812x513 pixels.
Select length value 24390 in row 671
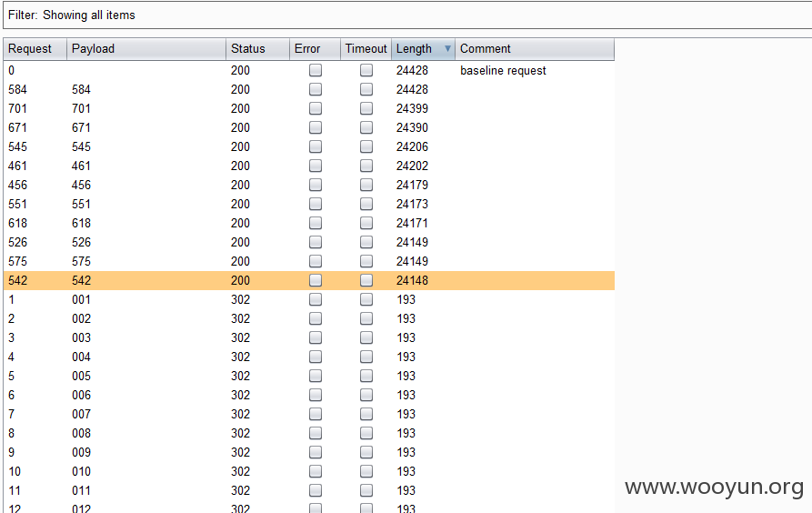[412, 127]
